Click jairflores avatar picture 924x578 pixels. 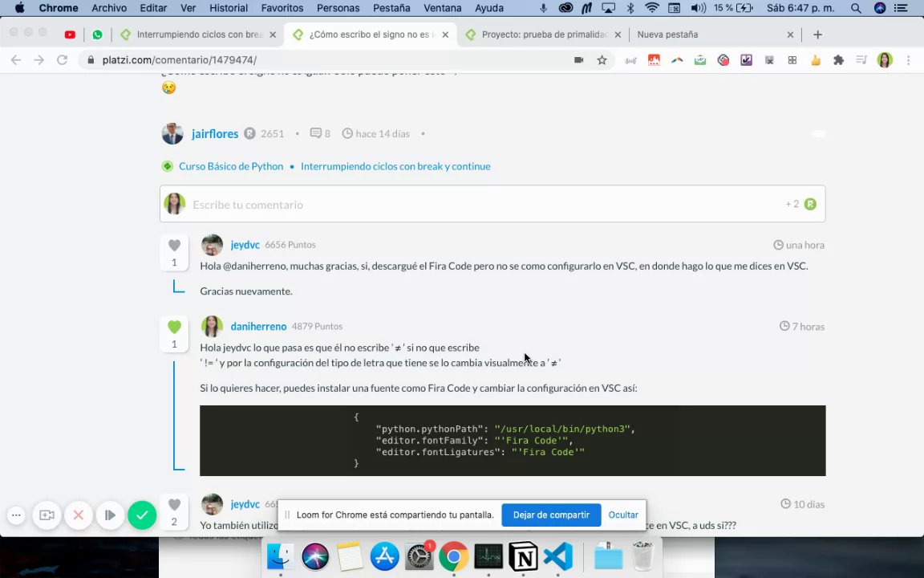[x=172, y=134]
